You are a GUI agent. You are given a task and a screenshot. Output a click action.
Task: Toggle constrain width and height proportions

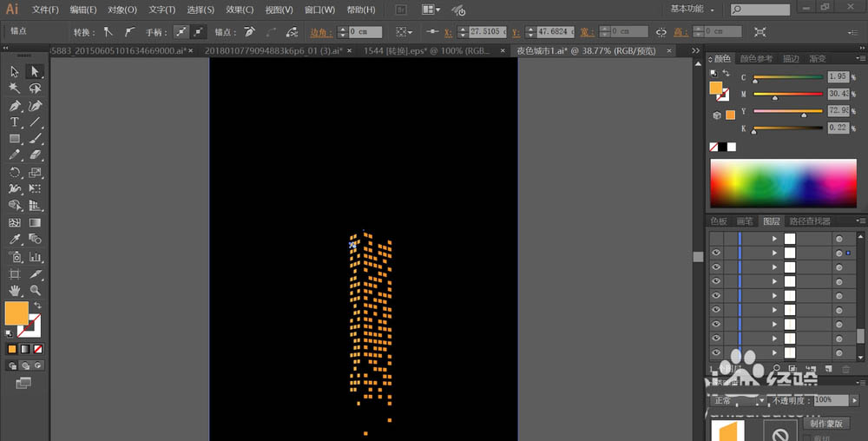[661, 32]
